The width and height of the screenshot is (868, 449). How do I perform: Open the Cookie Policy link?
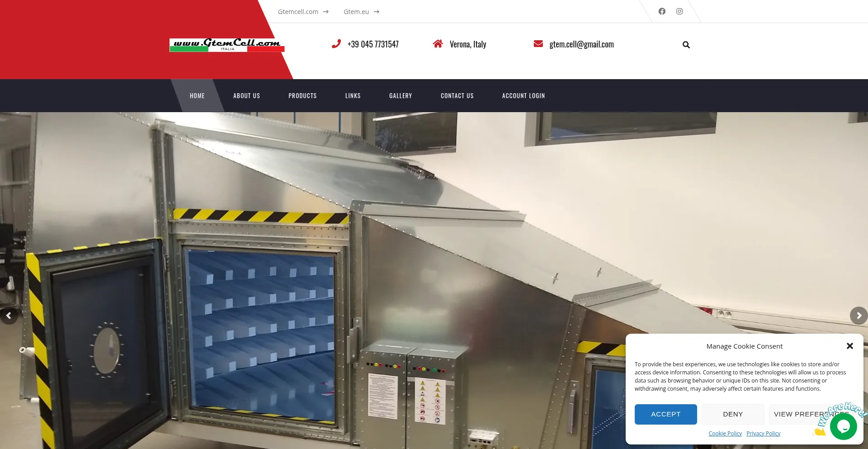pyautogui.click(x=725, y=434)
